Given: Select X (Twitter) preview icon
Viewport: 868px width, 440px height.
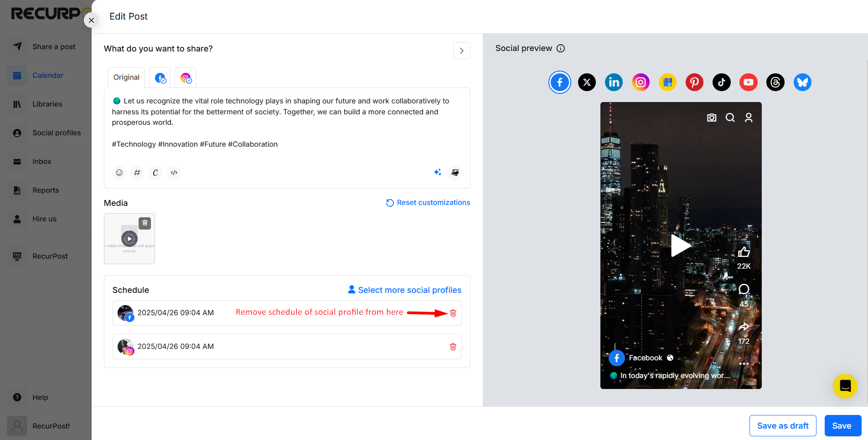Looking at the screenshot, I should click(x=587, y=82).
